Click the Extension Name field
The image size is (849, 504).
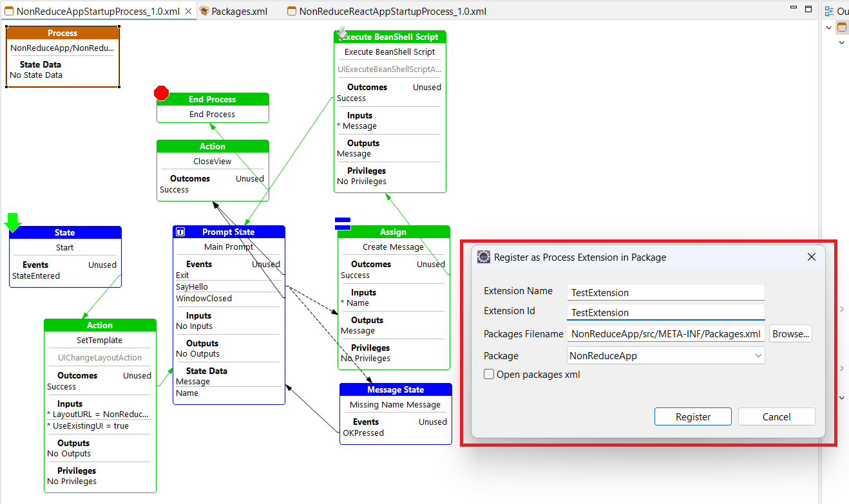(x=666, y=292)
